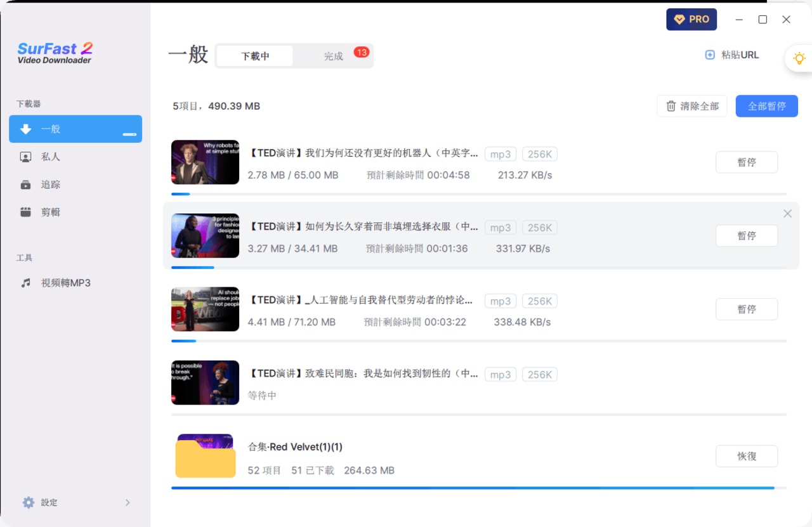Click the 清除全部 button
This screenshot has width=812, height=527.
tap(692, 106)
